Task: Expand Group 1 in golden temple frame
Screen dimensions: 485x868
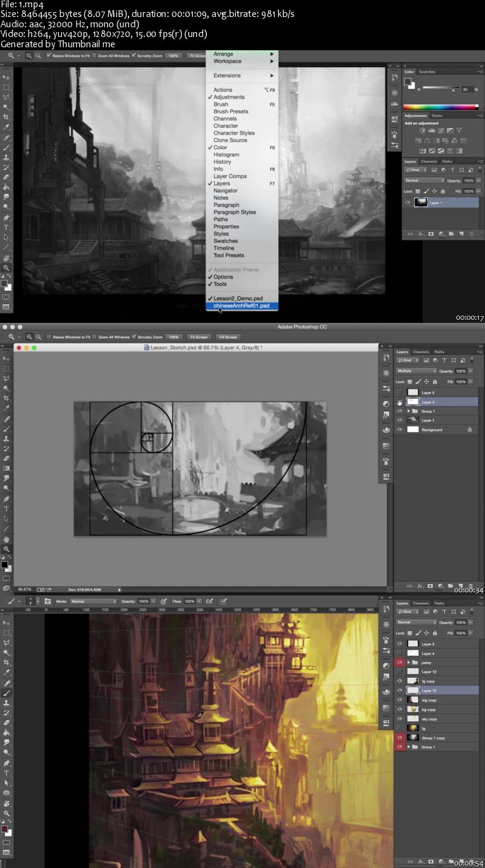Action: click(409, 747)
